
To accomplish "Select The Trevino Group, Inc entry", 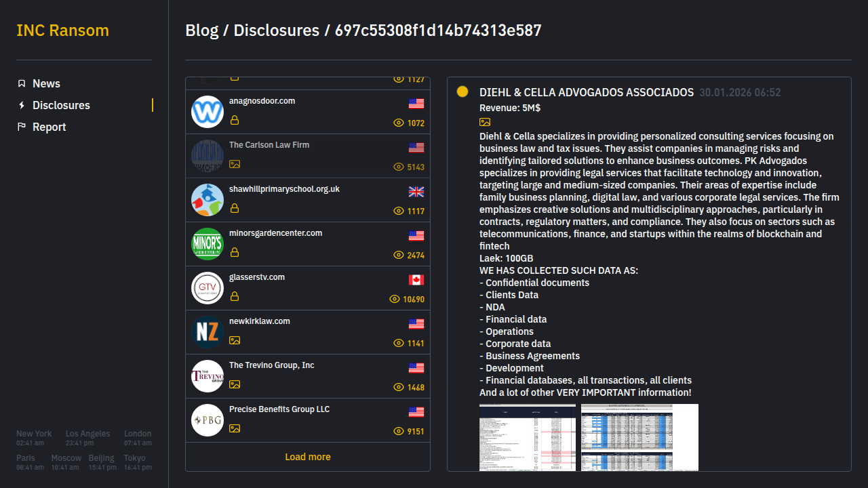I will point(272,365).
